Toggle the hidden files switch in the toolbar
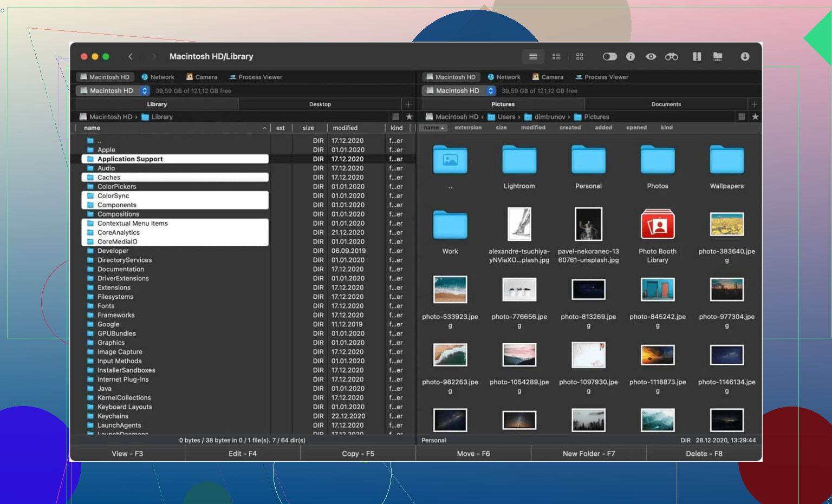 pos(610,56)
